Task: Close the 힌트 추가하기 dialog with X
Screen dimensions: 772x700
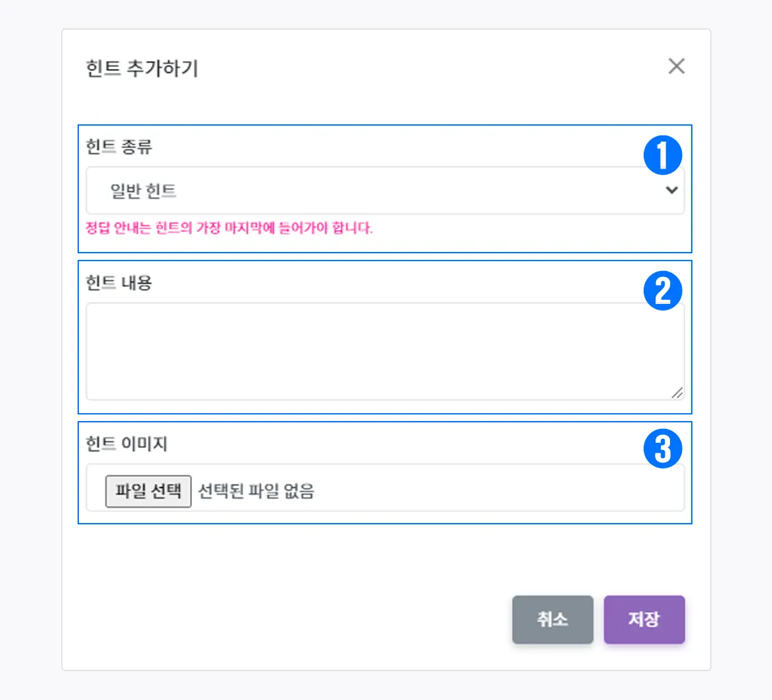Action: point(676,66)
